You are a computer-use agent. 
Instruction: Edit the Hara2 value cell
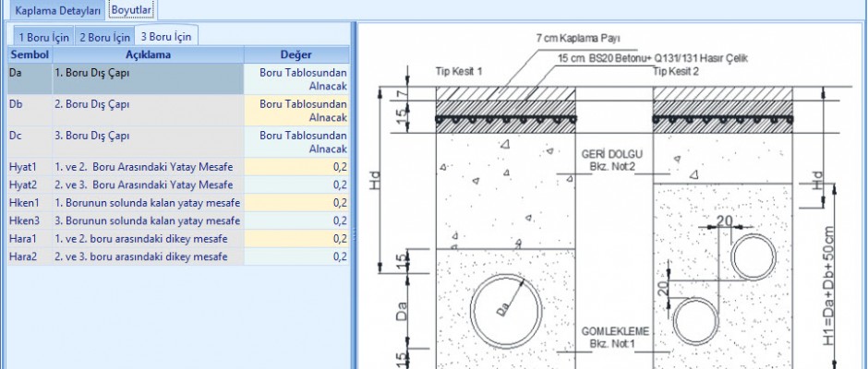[297, 256]
